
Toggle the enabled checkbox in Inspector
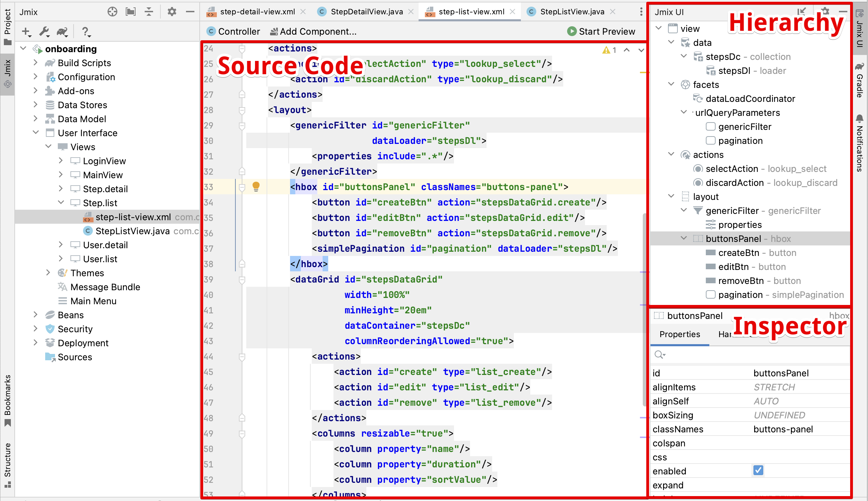click(x=758, y=471)
